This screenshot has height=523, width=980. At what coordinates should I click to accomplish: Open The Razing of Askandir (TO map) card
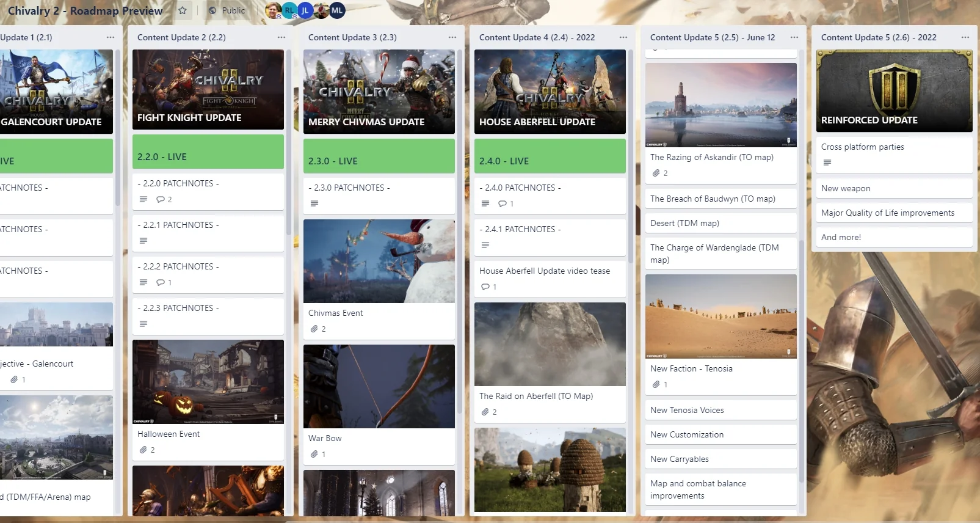[721, 123]
